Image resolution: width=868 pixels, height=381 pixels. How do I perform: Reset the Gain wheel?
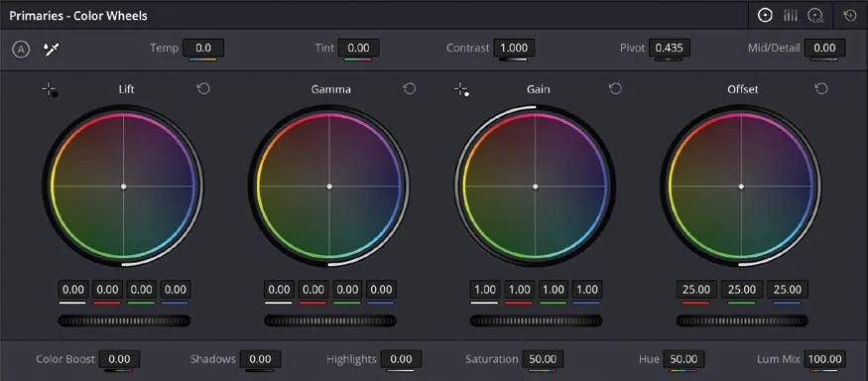coord(616,89)
